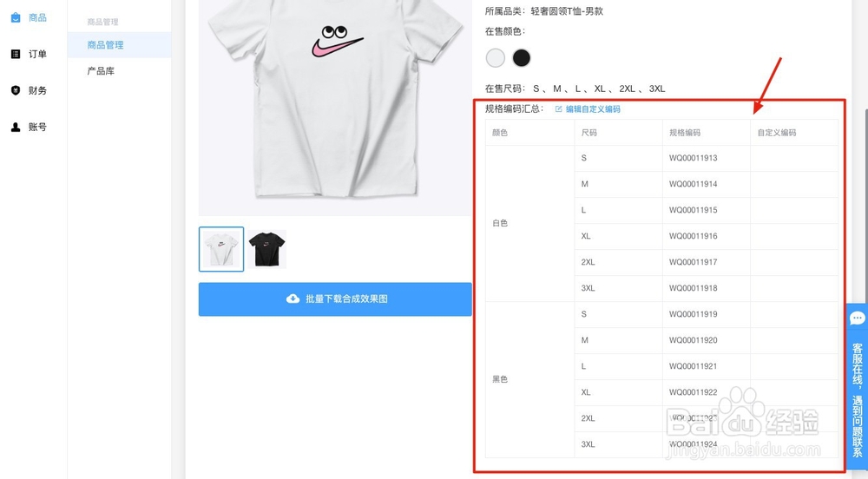Screen dimensions: 868x479
Task: Click the chat bubble customer service icon
Action: [858, 318]
